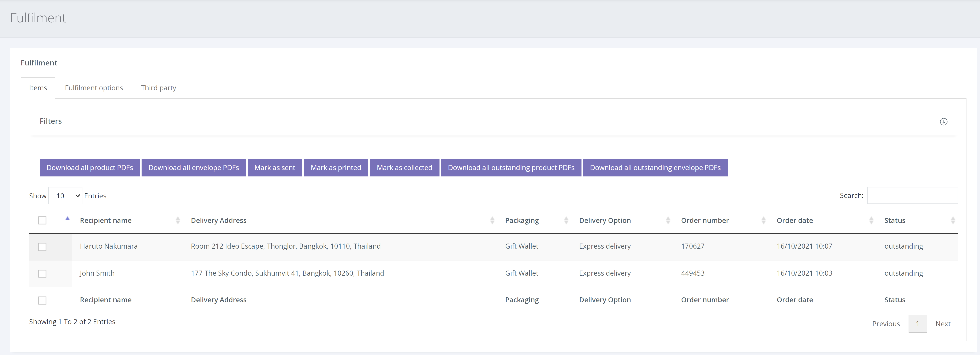Sort by Order date sort arrows
Image resolution: width=980 pixels, height=355 pixels.
pos(871,220)
